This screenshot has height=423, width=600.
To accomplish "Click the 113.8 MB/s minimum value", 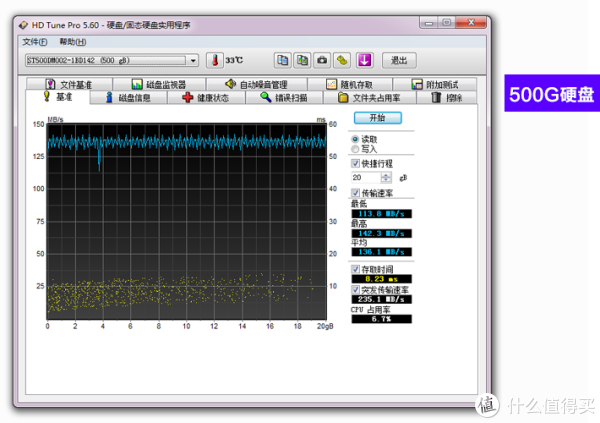I will pos(382,214).
